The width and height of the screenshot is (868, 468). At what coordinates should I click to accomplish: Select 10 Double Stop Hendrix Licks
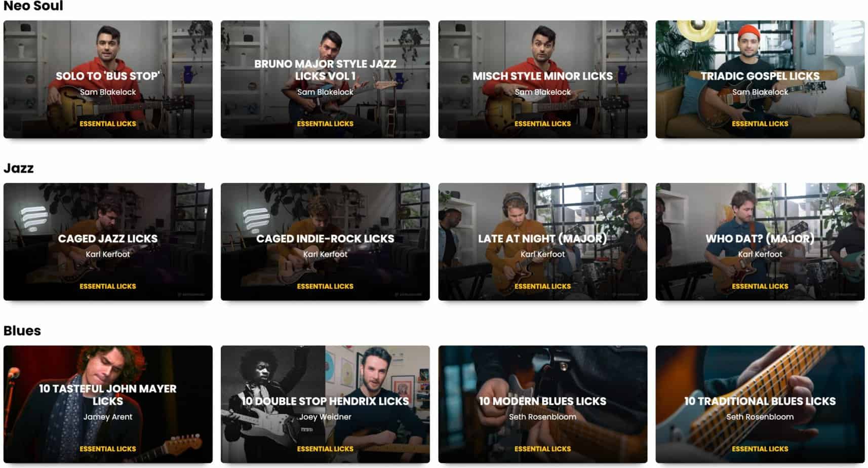(325, 404)
